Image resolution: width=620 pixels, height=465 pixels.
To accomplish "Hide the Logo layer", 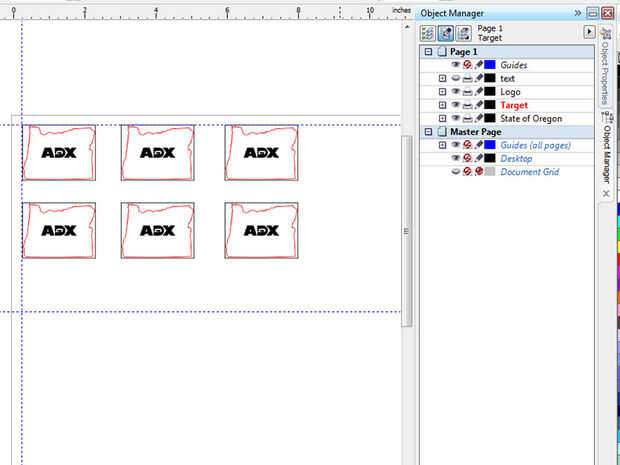I will coord(456,92).
